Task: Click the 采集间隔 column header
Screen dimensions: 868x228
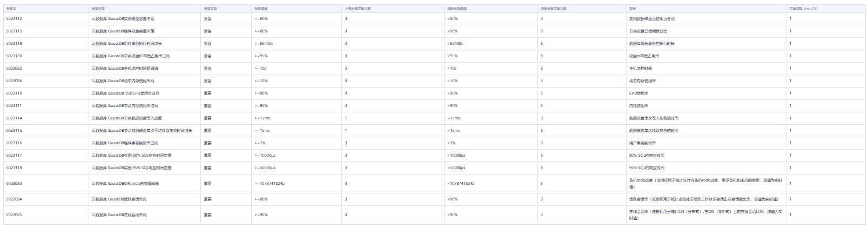Action: tap(803, 9)
